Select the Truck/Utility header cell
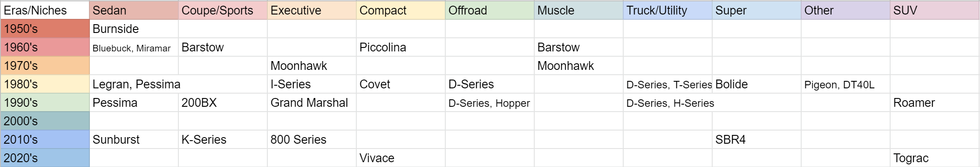Image resolution: width=980 pixels, height=167 pixels. point(668,10)
